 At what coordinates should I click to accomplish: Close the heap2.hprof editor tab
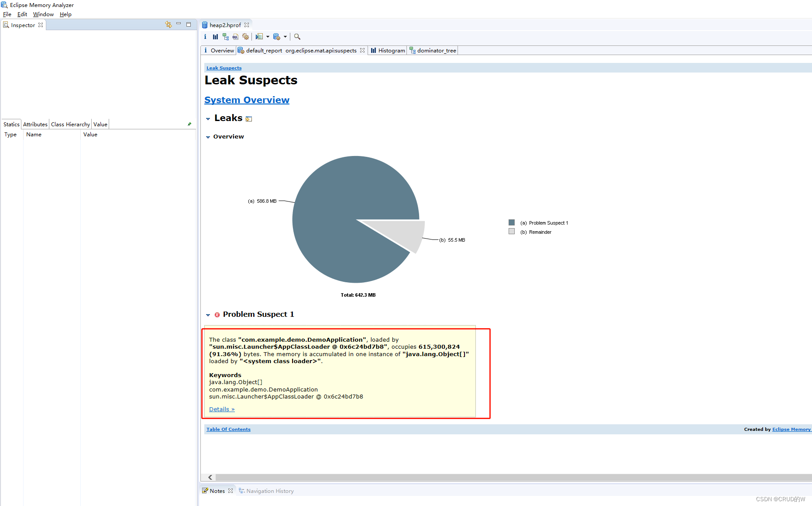point(247,25)
